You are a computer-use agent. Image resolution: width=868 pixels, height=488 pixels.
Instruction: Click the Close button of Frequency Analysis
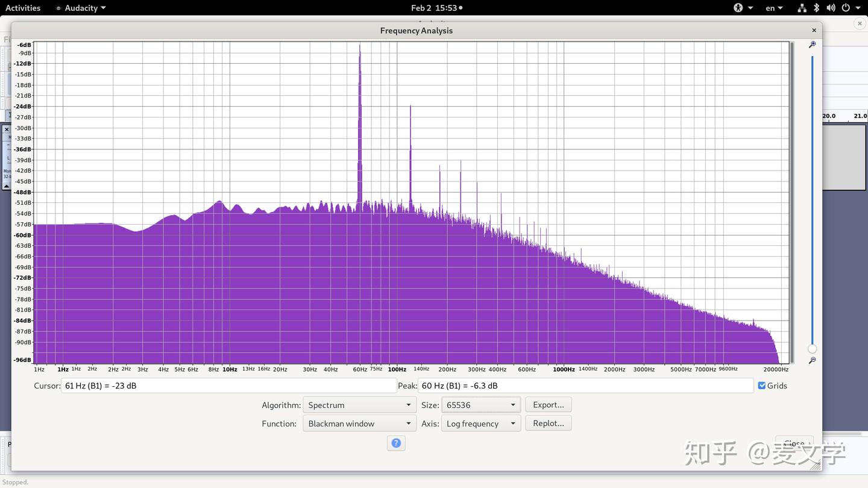click(x=794, y=443)
